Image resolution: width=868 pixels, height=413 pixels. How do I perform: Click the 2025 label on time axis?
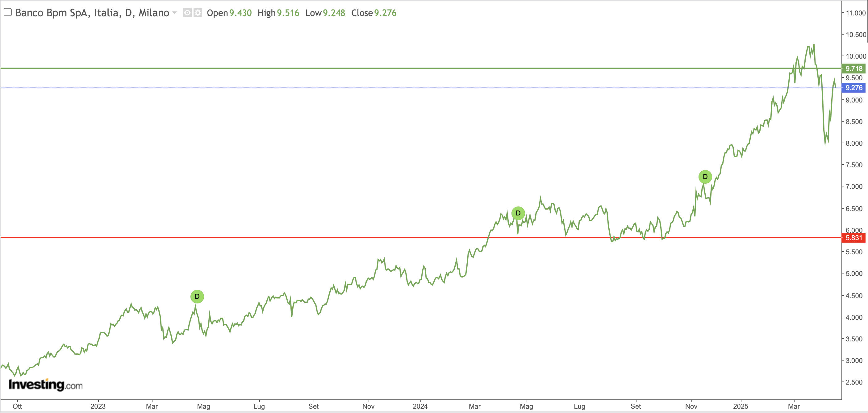(x=741, y=406)
